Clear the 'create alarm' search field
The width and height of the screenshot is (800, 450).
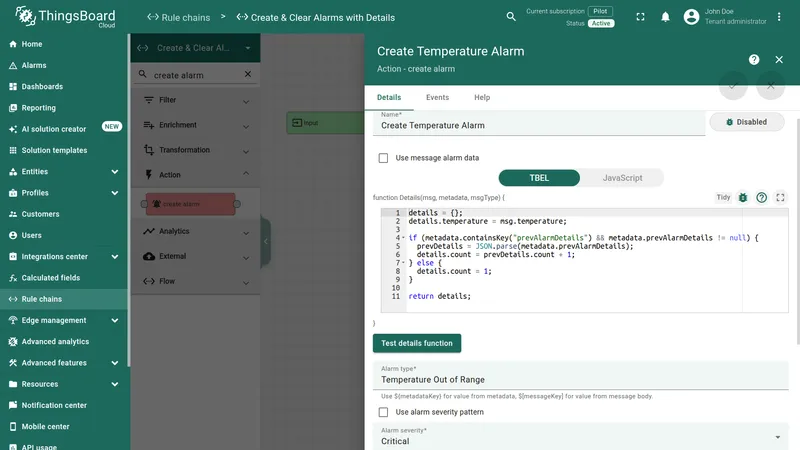click(x=248, y=74)
